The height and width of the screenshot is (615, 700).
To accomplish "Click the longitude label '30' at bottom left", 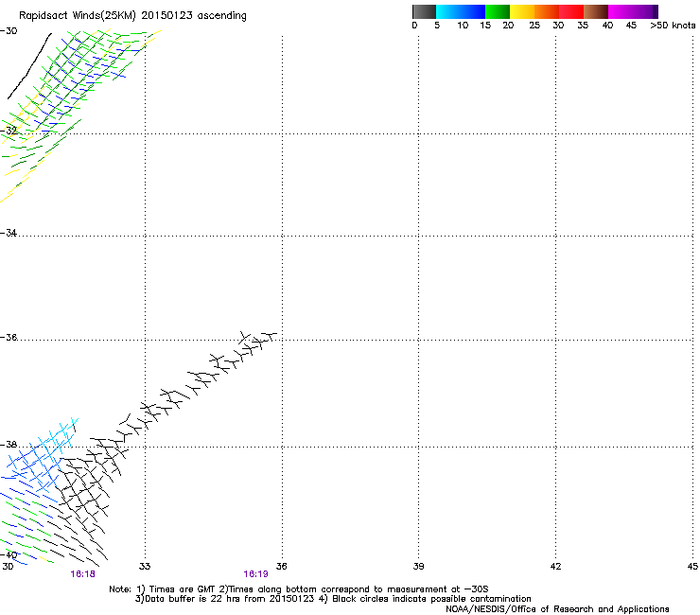I will (8, 567).
